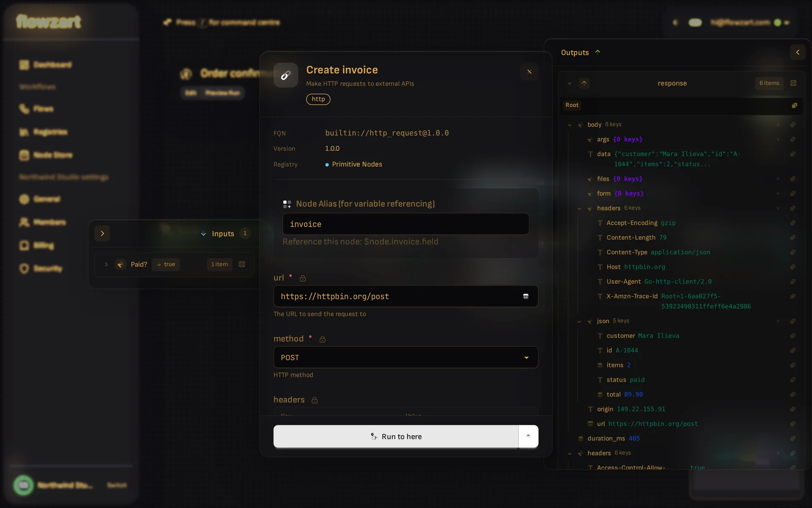Copy the body value
Image resolution: width=812 pixels, height=508 pixels.
[793, 124]
